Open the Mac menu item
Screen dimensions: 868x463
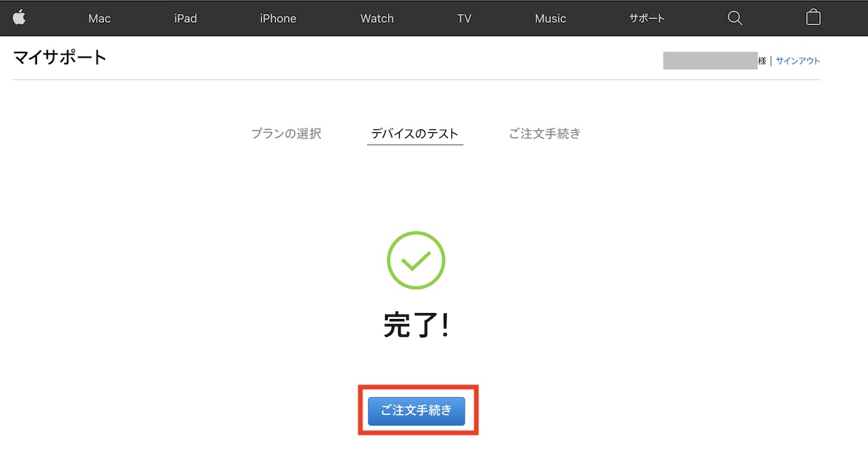coord(100,18)
